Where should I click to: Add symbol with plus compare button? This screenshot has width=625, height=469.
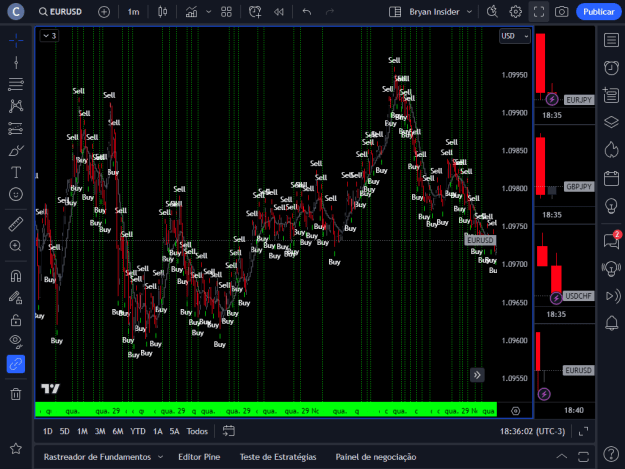[104, 12]
